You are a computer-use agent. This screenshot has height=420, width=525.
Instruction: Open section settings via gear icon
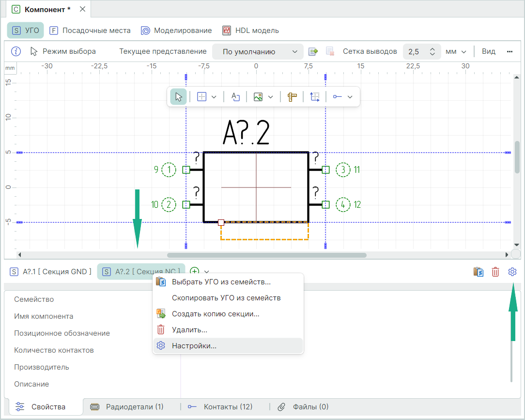tap(512, 272)
